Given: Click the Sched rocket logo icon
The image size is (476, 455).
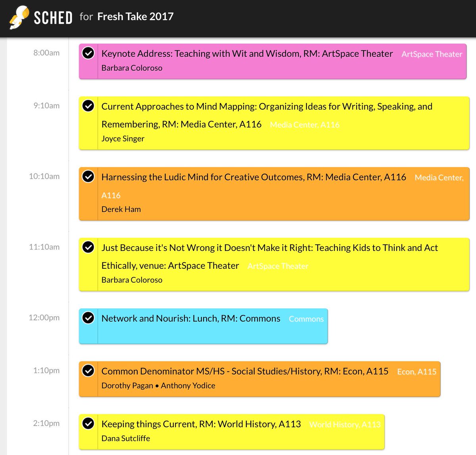Looking at the screenshot, I should [19, 18].
